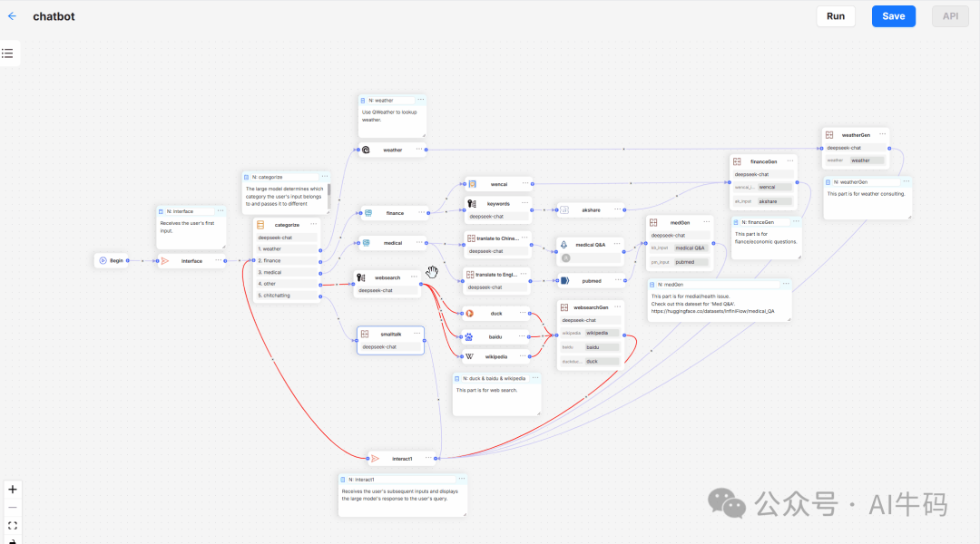
Task: Open the categorize node options menu
Action: pos(314,224)
